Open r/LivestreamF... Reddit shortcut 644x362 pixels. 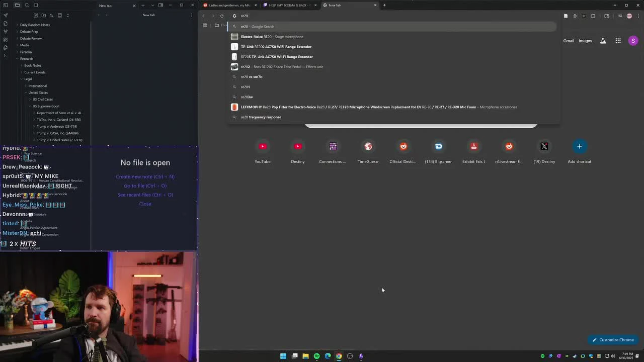509,152
